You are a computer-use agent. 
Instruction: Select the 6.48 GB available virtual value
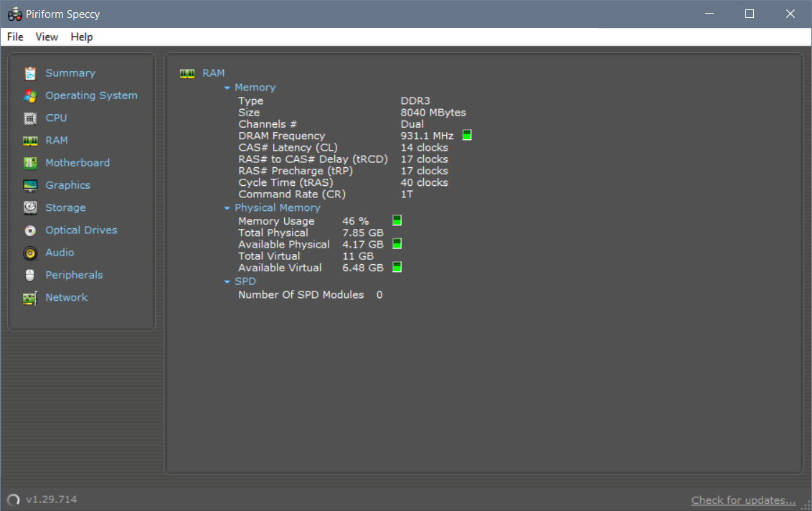point(363,268)
